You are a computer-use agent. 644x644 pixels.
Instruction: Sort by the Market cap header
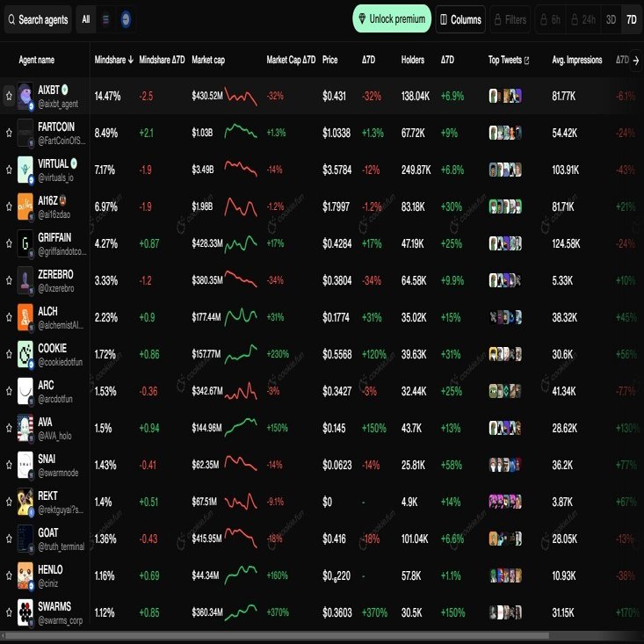pos(208,60)
